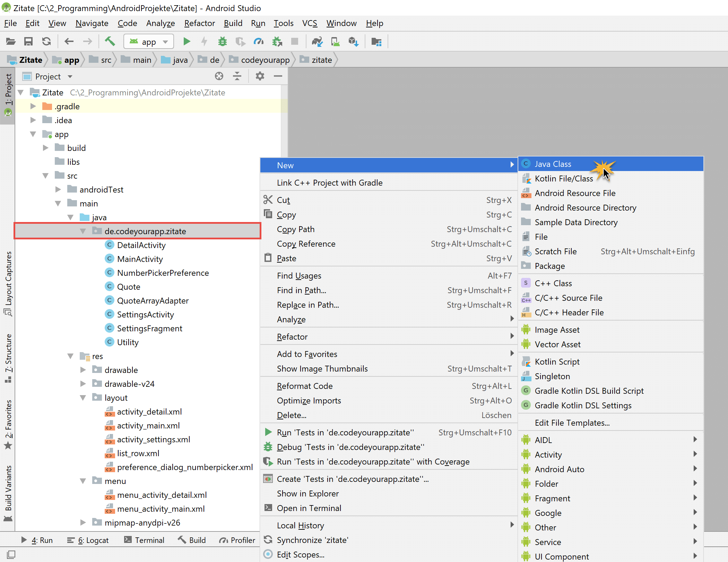
Task: Open the SDK Manager toolbar icon
Action: pos(353,42)
